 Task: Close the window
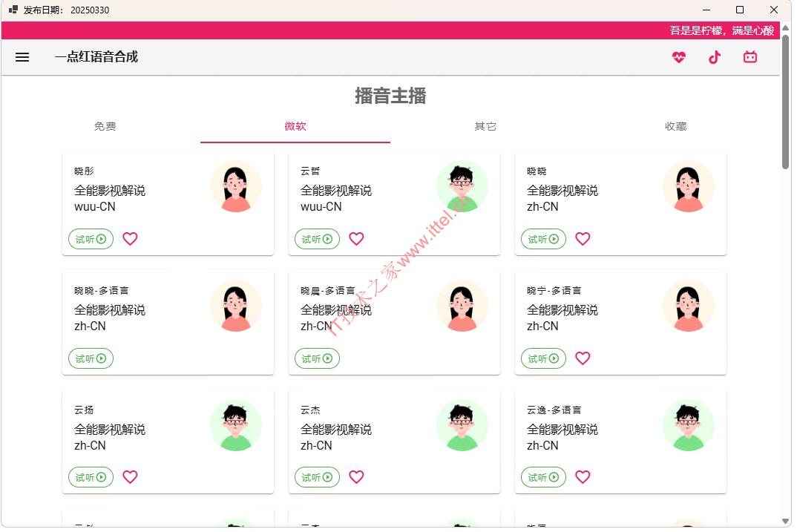[x=773, y=10]
